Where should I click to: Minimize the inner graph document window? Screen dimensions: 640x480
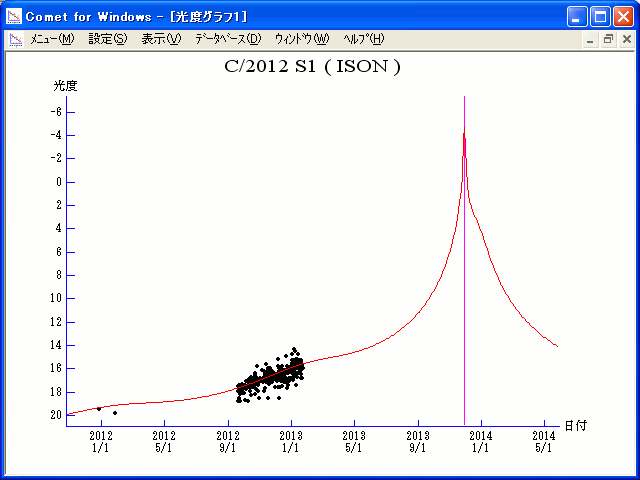point(590,40)
